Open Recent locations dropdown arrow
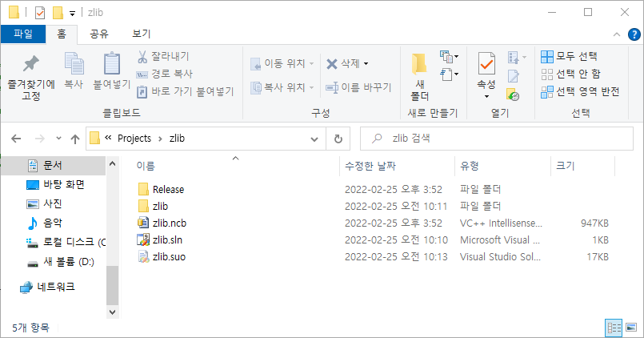This screenshot has width=644, height=338. click(58, 139)
